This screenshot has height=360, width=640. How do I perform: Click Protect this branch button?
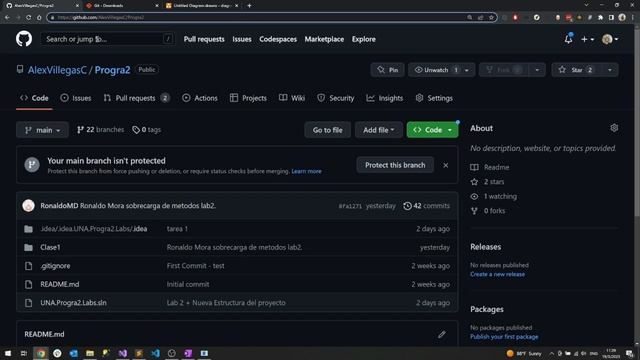click(395, 165)
